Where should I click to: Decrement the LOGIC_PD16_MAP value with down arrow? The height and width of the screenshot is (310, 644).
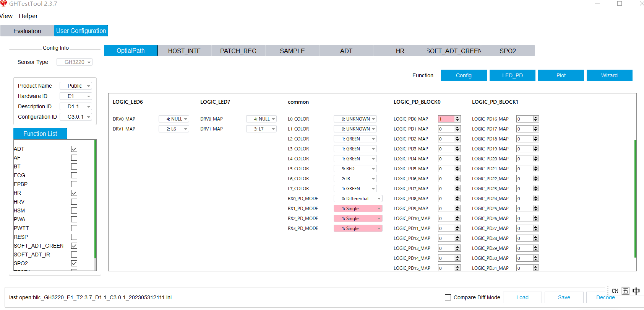(x=536, y=121)
